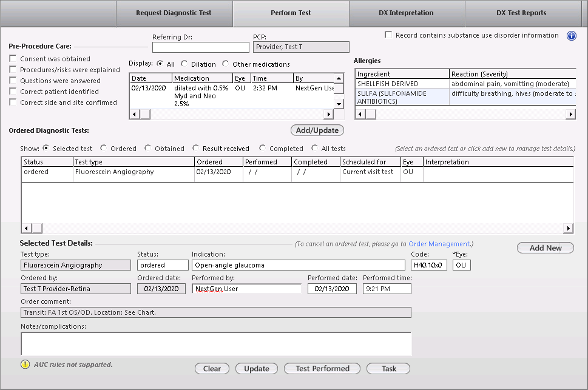Viewport: 588px width, 390px height.
Task: Switch to Perform Test tab
Action: coord(291,13)
